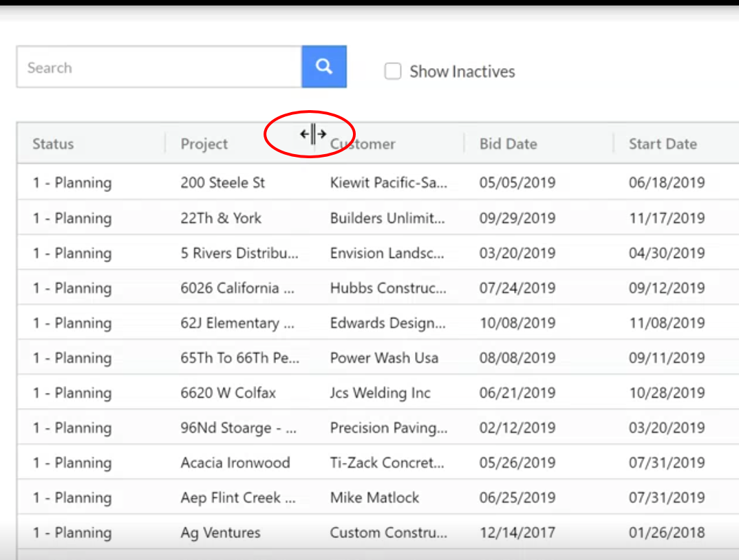Select the 65Th To 66Th Pe... project
The width and height of the screenshot is (739, 560).
pos(240,358)
